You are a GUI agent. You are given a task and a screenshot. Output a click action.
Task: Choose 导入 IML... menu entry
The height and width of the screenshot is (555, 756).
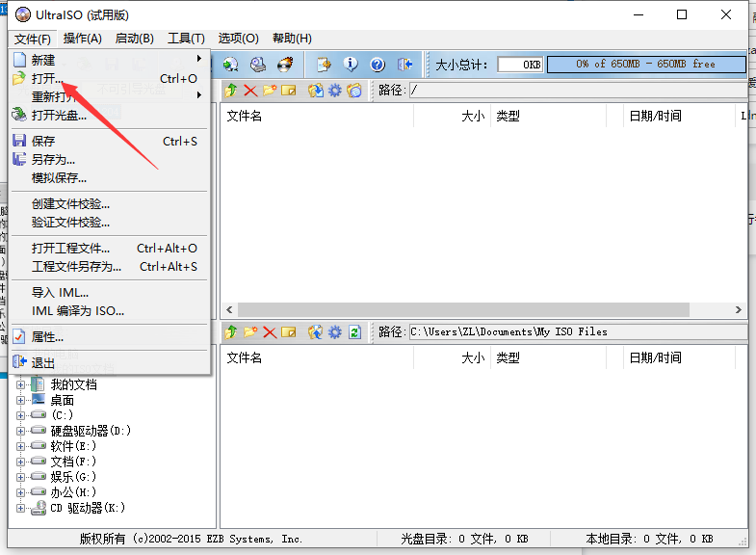[x=110, y=293]
